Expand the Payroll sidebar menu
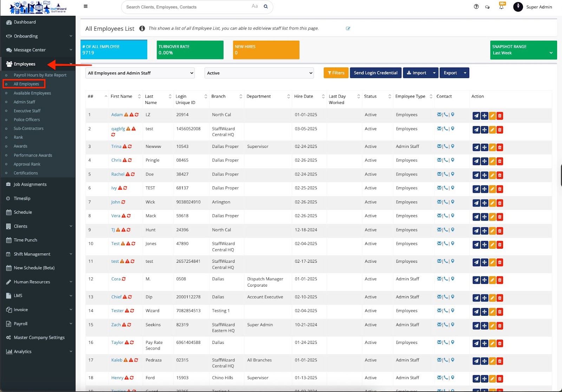 38,324
